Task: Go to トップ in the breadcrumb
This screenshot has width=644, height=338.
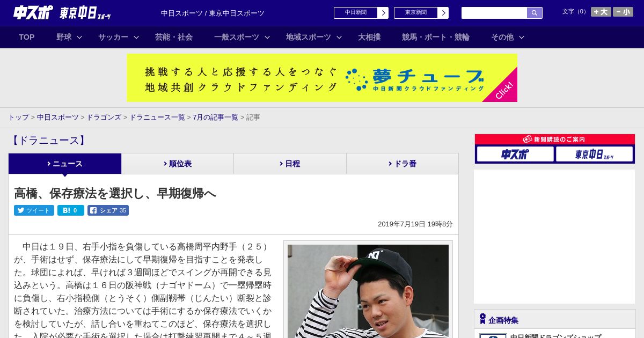Action: (x=19, y=117)
